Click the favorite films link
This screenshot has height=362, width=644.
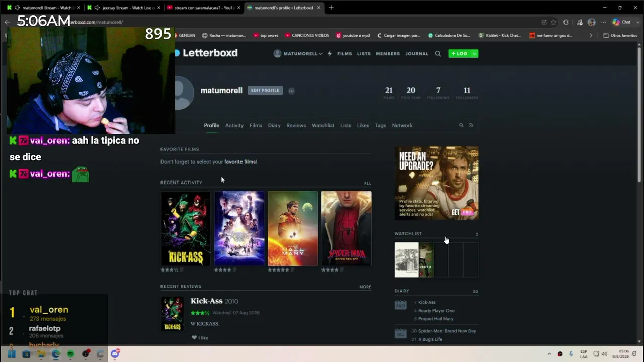(x=240, y=162)
